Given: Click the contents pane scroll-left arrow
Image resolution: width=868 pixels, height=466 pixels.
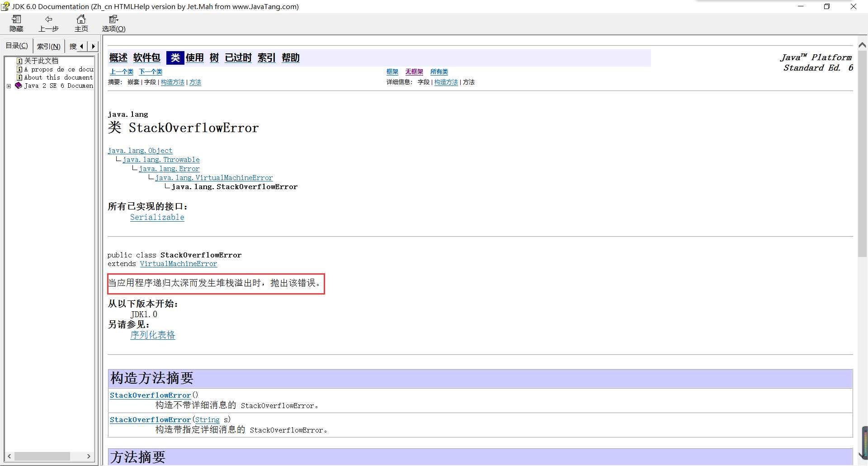Looking at the screenshot, I should tap(9, 456).
